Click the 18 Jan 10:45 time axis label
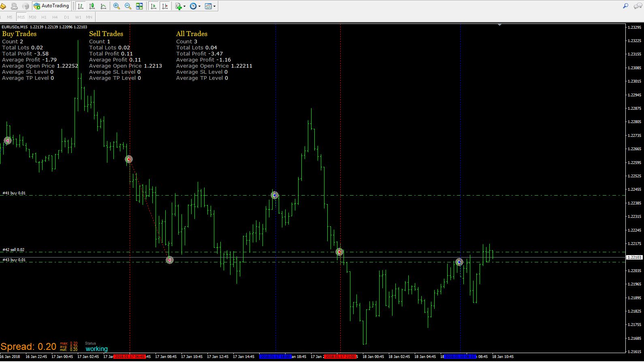Screen dimensions: 644x362 pyautogui.click(x=503, y=357)
